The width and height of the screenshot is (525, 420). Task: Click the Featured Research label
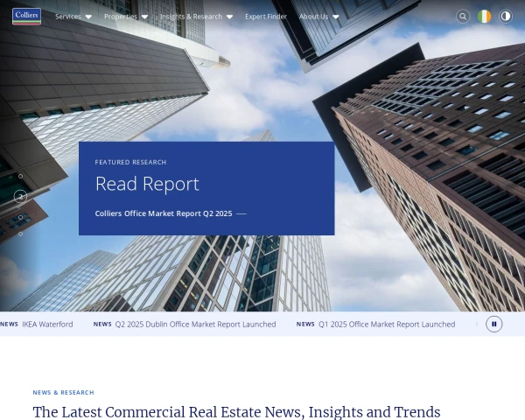(x=130, y=162)
